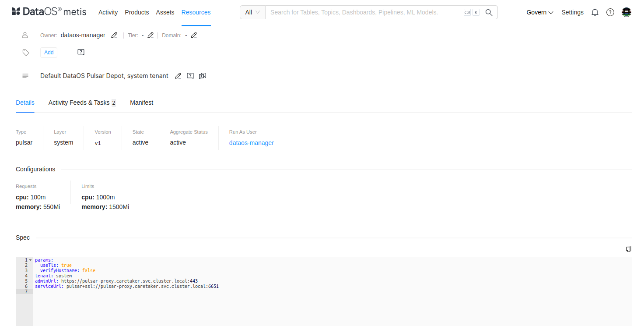Screen dimensions: 644x326
Task: Copy the spec with the clipboard icon
Action: tap(629, 249)
